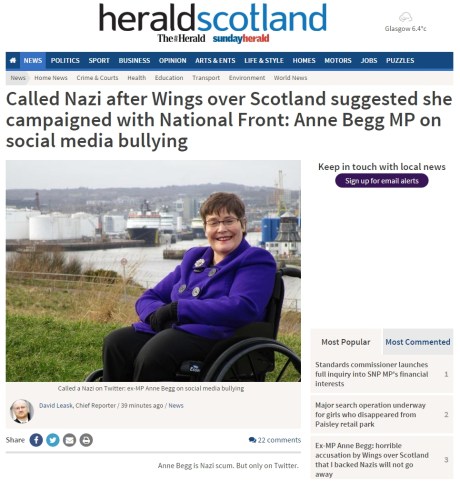Sign up for email alerts

(x=382, y=181)
